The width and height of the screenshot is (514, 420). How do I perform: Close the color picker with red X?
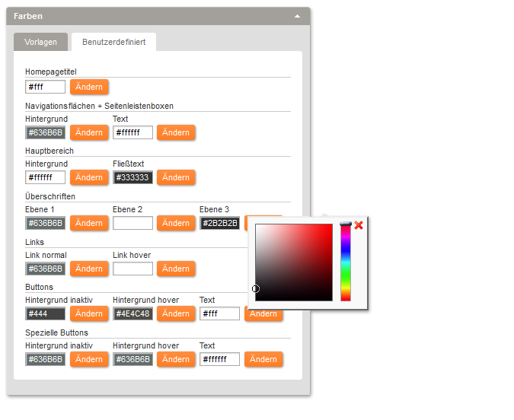359,225
